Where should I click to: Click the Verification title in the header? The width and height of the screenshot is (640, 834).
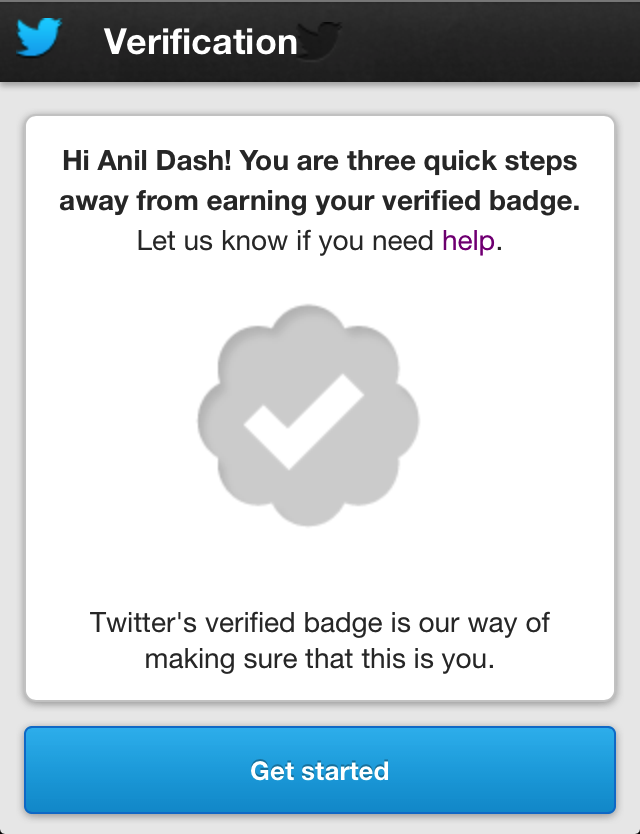coord(199,41)
